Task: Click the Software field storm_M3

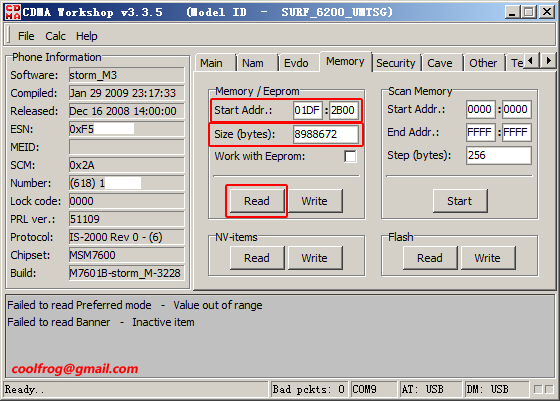Action: coord(126,75)
